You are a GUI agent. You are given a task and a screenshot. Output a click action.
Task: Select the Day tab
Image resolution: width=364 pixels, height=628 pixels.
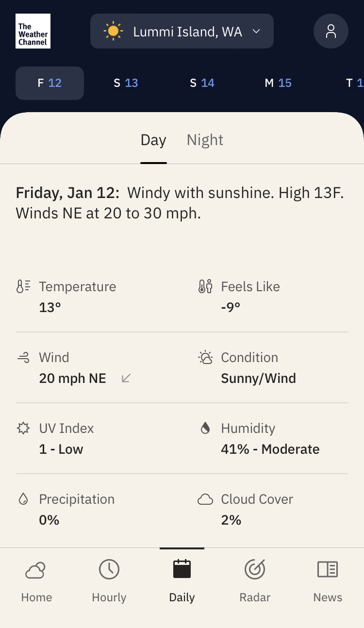153,140
